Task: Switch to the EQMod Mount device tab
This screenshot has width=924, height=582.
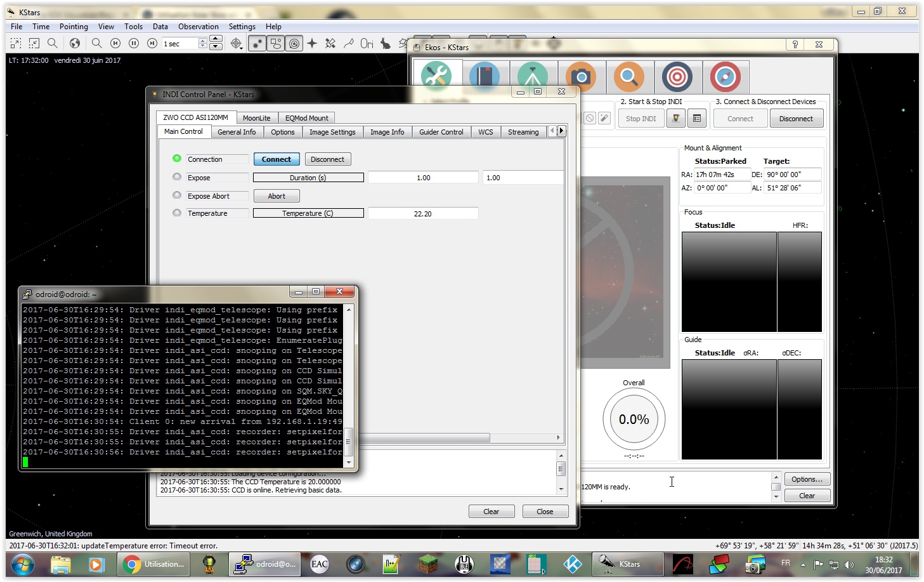Action: pyautogui.click(x=306, y=118)
